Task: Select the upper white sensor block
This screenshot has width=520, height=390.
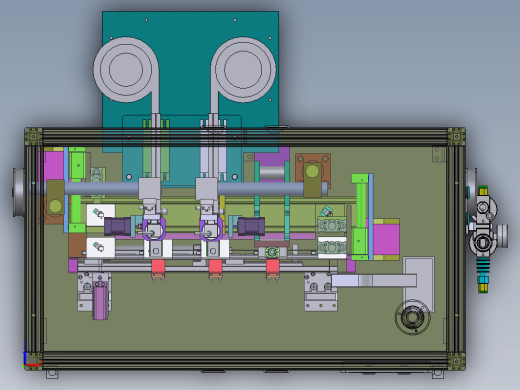Action: 101,215
